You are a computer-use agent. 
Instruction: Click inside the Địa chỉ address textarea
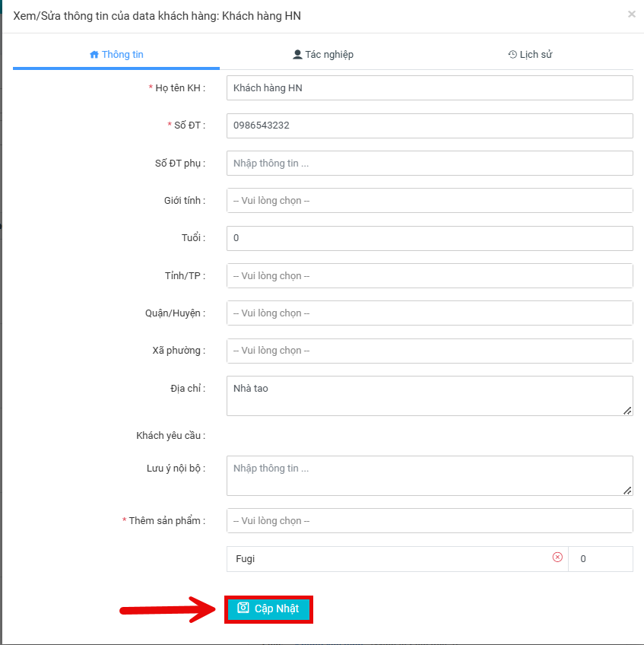pyautogui.click(x=426, y=396)
